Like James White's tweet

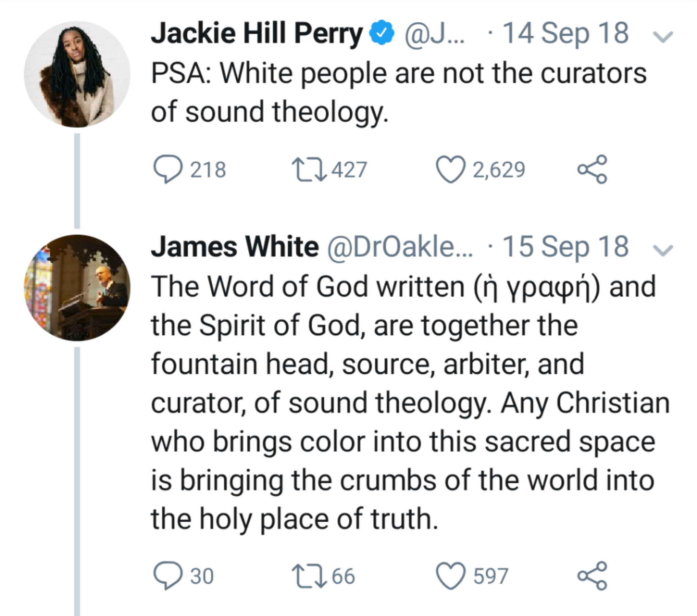451,576
